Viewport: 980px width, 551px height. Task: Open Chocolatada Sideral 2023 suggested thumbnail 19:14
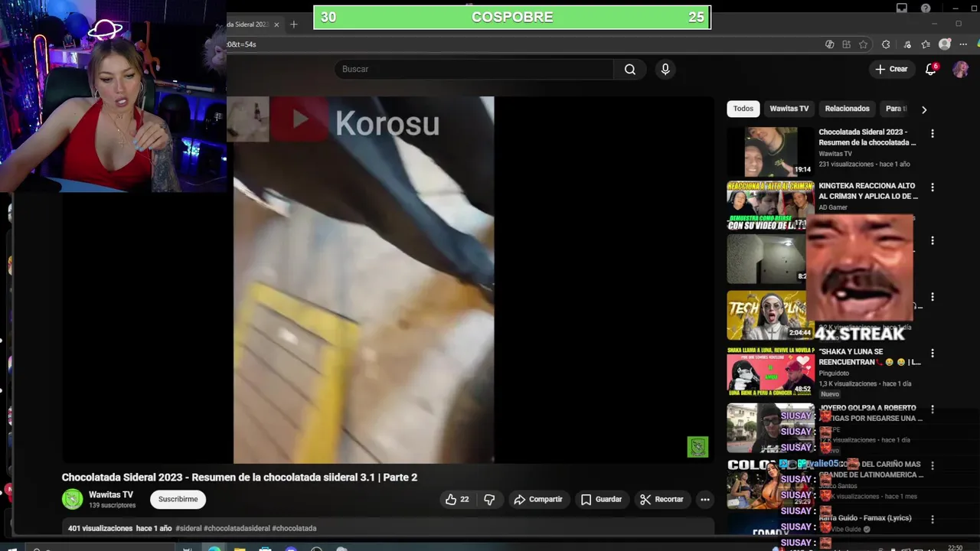tap(770, 152)
